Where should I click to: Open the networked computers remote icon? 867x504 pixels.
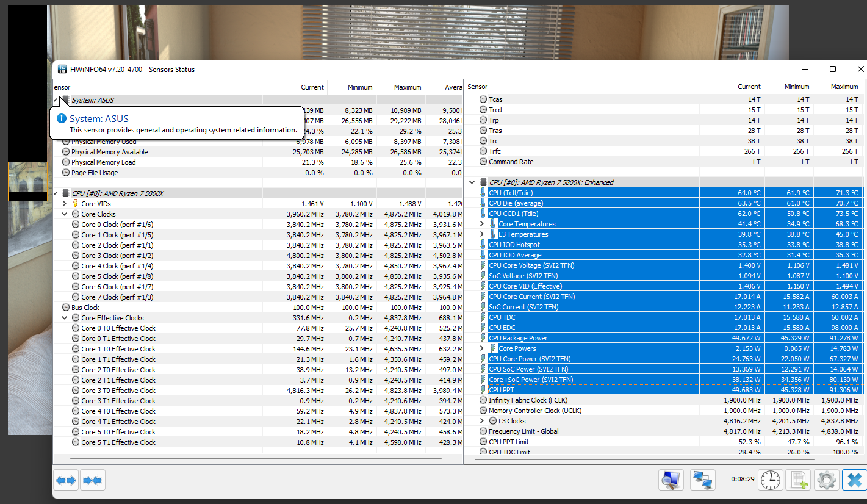702,480
